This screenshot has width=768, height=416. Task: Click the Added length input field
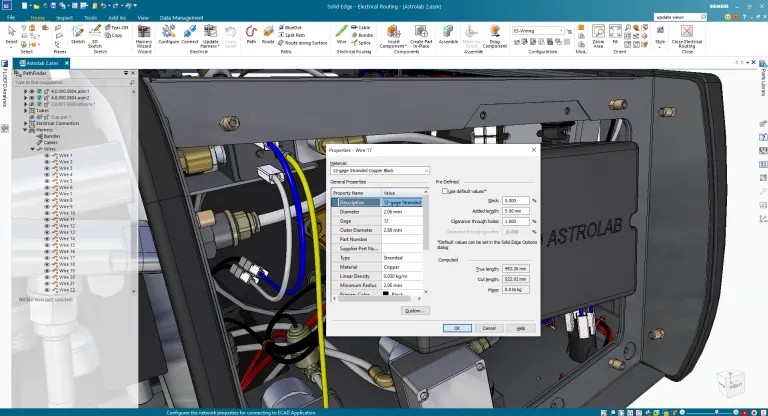click(516, 211)
